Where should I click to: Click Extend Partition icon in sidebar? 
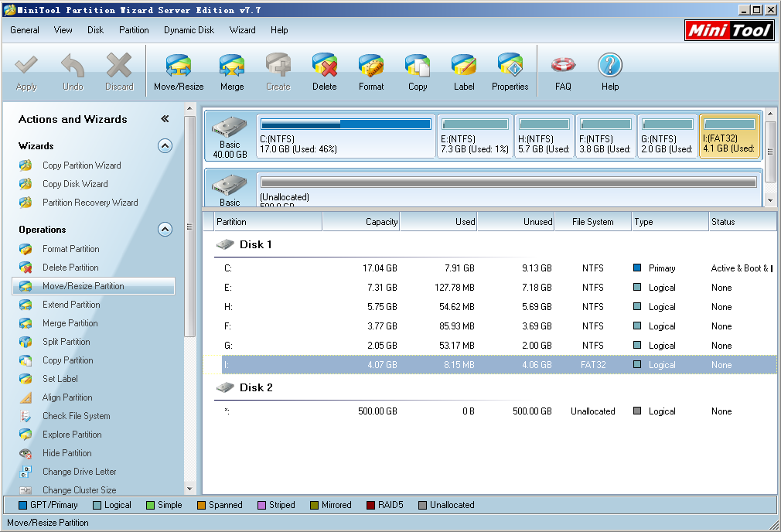pos(26,305)
